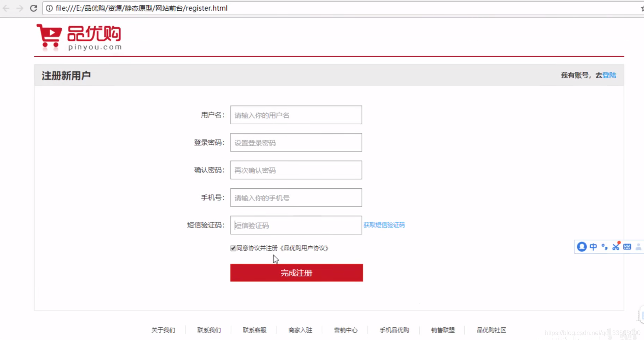Focus the 短信验证码 SMS code field
Image resolution: width=644 pixels, height=340 pixels.
click(x=296, y=225)
